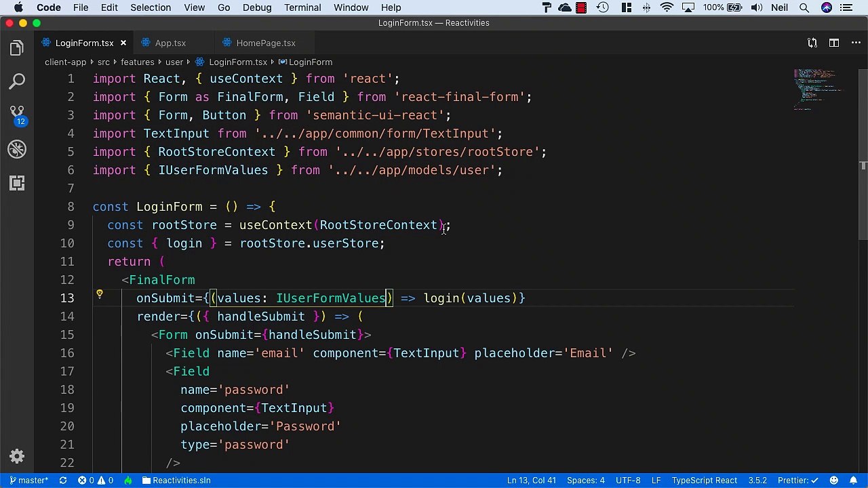Open the View menu
This screenshot has width=868, height=488.
click(x=194, y=7)
